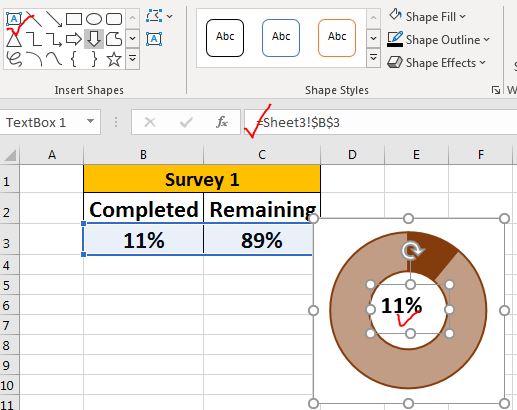Apply the black outline Abc style

225,38
